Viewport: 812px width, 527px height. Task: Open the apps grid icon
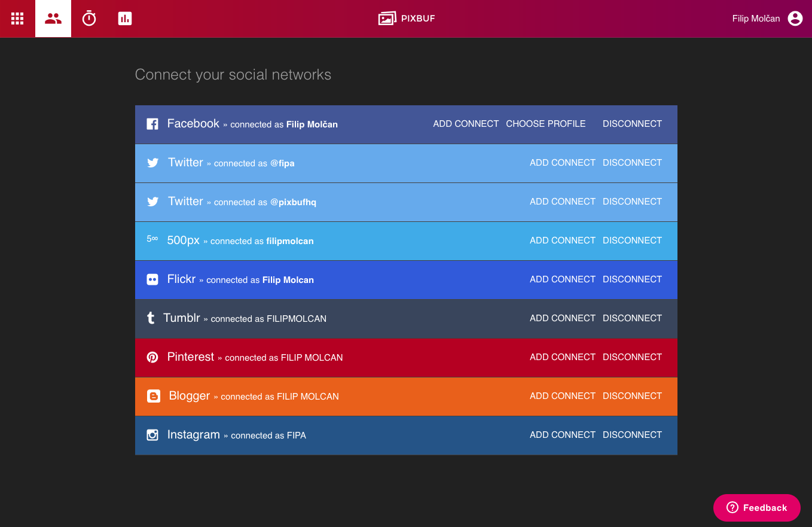pos(17,19)
